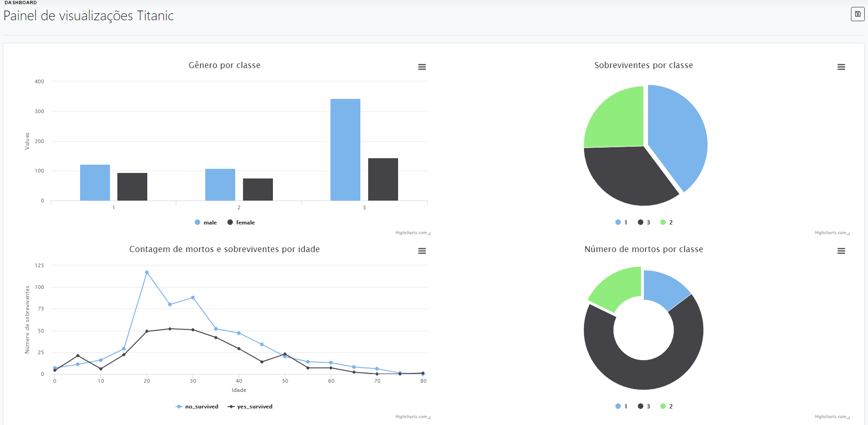Toggle the female series in the legend

coord(241,223)
